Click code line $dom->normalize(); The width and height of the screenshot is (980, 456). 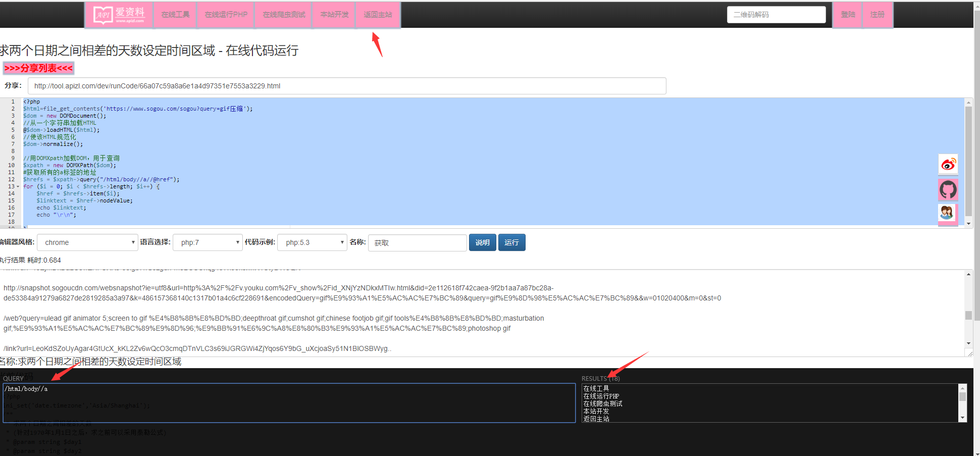point(53,144)
